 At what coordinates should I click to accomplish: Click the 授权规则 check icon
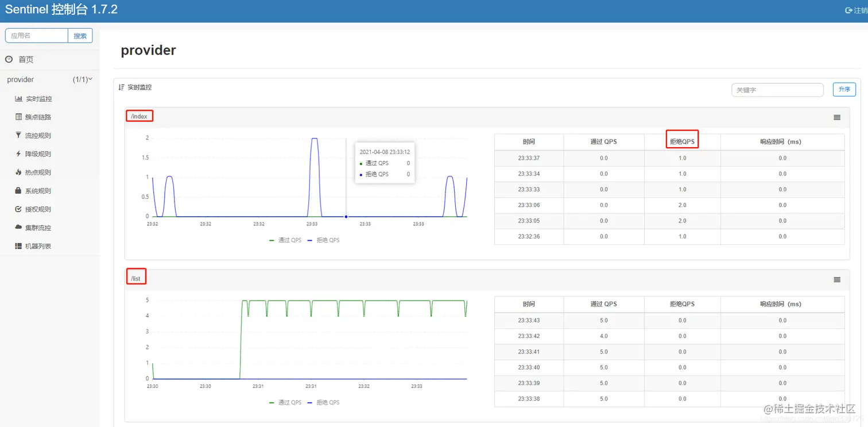pyautogui.click(x=18, y=209)
